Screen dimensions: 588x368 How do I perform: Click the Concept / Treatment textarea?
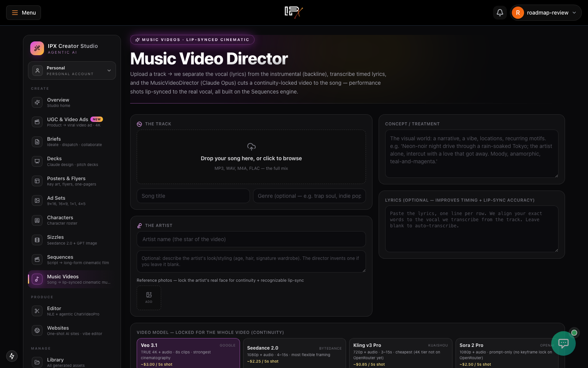[472, 154]
